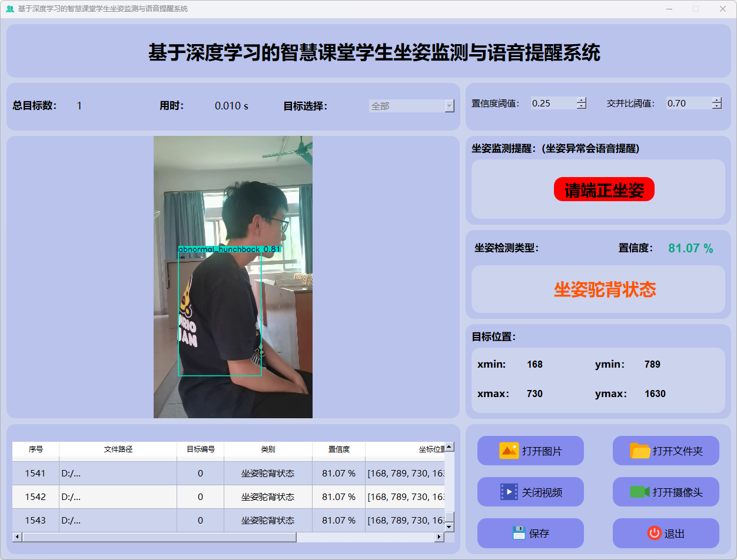
Task: Increase the 置信度阈值 value with up arrow
Action: (582, 100)
